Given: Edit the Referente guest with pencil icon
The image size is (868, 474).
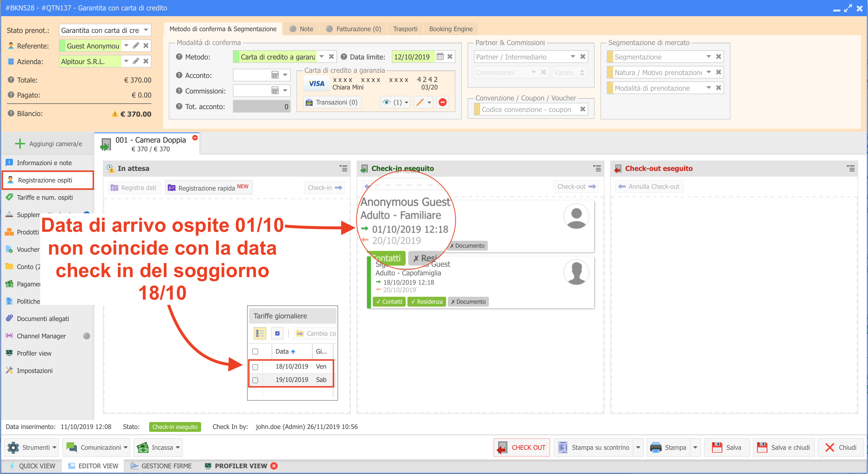Looking at the screenshot, I should coord(136,45).
